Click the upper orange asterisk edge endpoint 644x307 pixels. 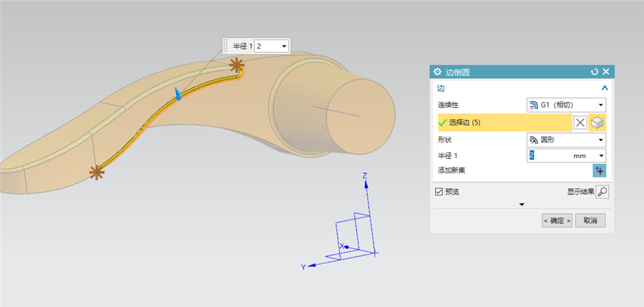tap(237, 64)
